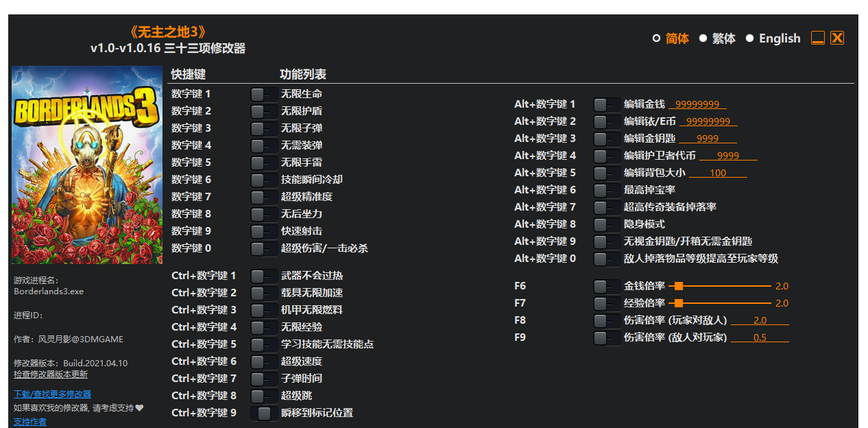Click 玩家对敌人 damage multiplier field 2.0
Screen dimensions: 868x428
[760, 320]
